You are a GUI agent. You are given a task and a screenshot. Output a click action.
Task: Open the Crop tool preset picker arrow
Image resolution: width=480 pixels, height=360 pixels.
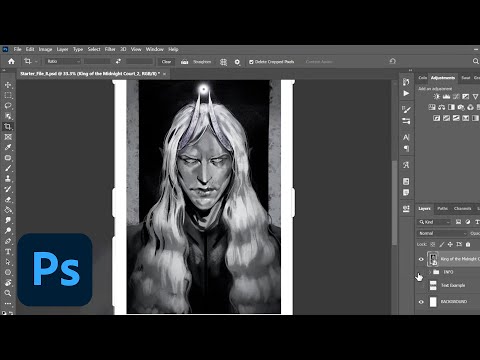pos(36,61)
